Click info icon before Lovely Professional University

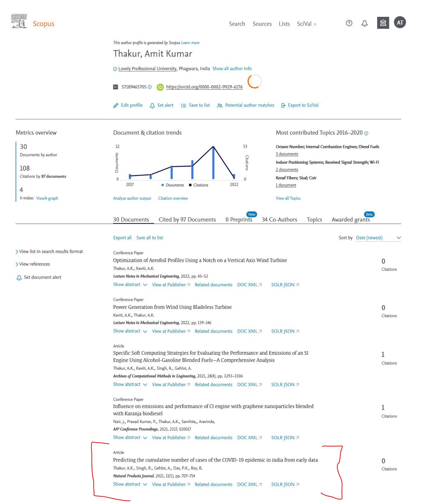(x=115, y=69)
